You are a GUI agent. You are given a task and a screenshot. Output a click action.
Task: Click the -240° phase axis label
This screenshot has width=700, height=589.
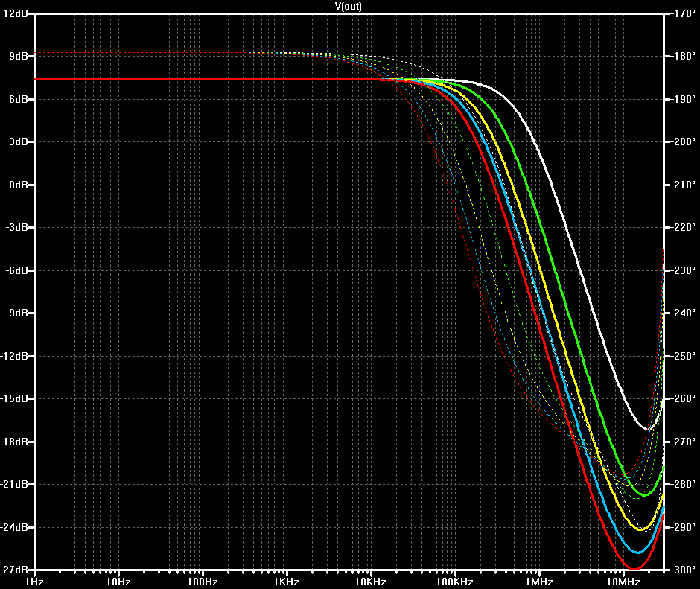pyautogui.click(x=684, y=313)
